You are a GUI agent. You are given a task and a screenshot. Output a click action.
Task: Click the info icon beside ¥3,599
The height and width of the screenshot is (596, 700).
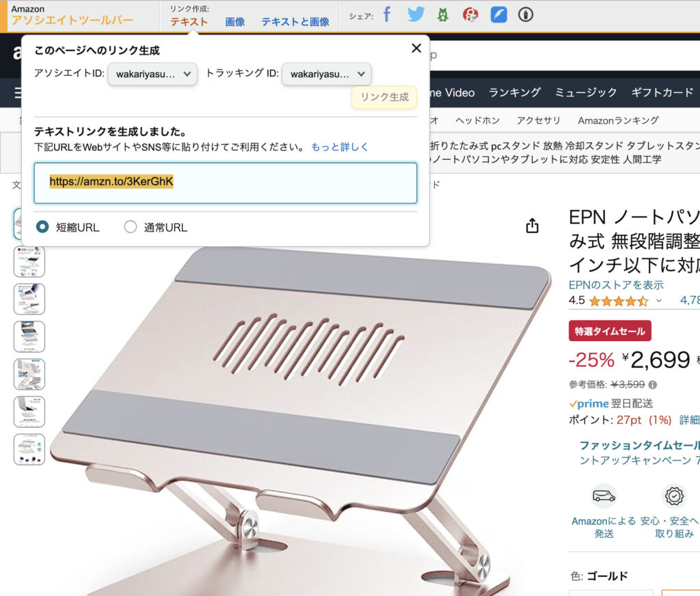point(653,384)
